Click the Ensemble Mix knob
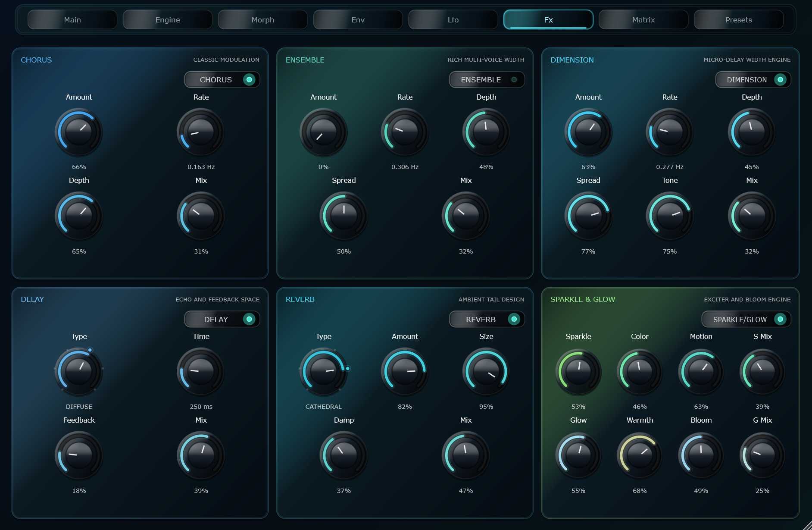 point(466,216)
